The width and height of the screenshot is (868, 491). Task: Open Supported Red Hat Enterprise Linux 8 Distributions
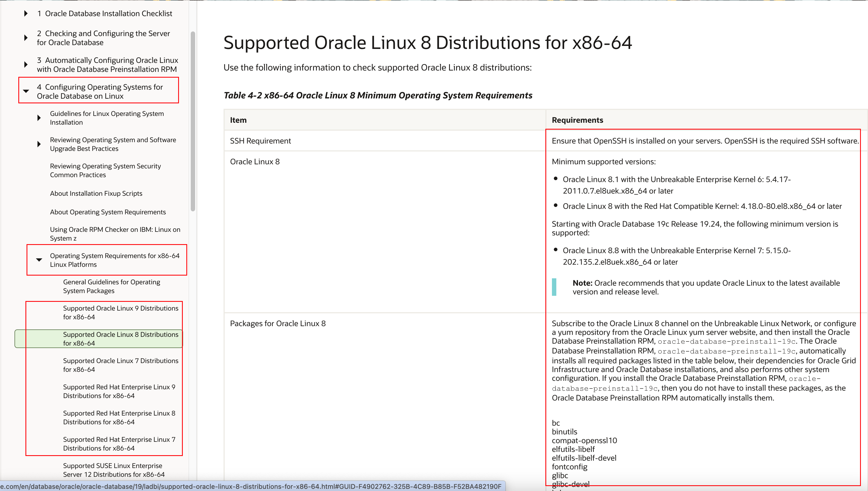click(119, 417)
